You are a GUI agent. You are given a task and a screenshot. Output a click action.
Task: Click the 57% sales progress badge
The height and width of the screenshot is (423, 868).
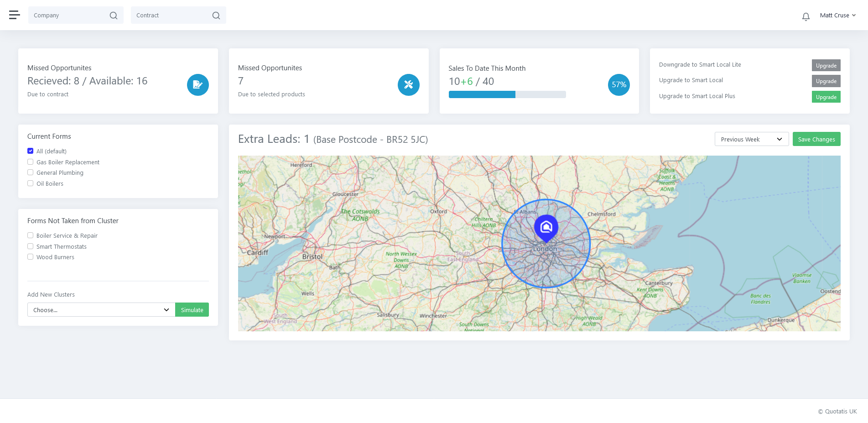(x=619, y=85)
